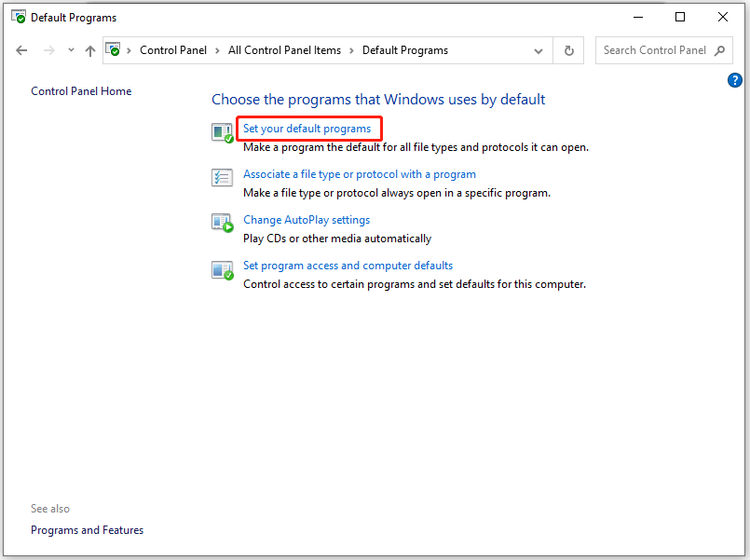Refresh the Default Programs view

point(568,50)
